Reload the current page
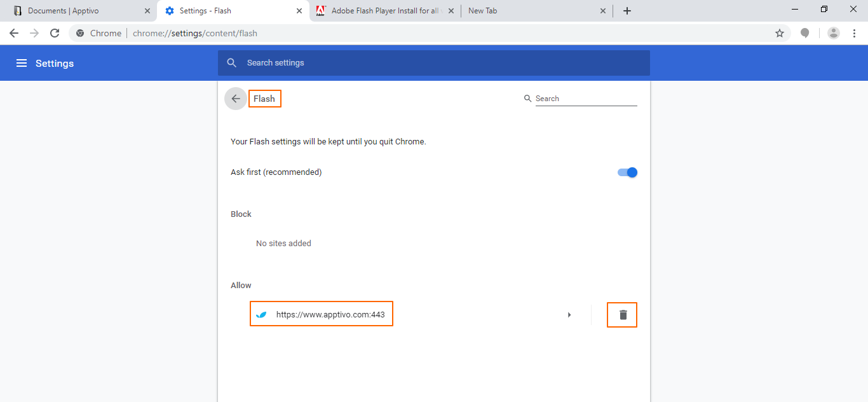 (x=55, y=33)
